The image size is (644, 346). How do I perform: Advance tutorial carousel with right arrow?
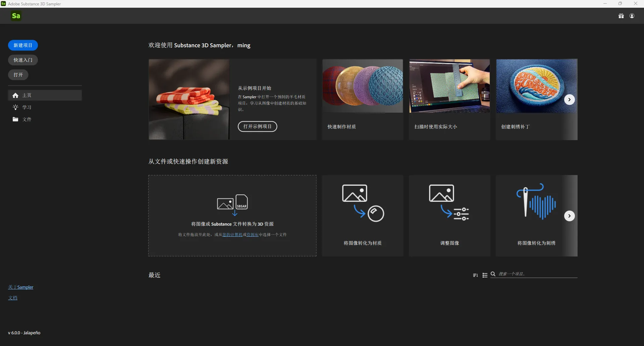569,100
